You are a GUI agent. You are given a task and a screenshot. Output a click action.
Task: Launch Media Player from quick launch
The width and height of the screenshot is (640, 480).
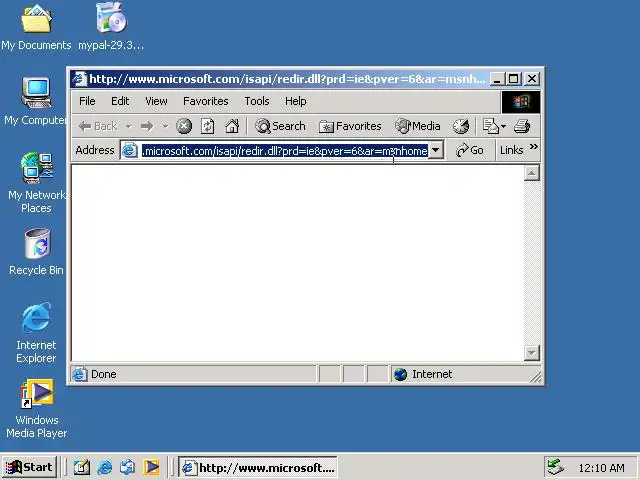click(x=151, y=467)
